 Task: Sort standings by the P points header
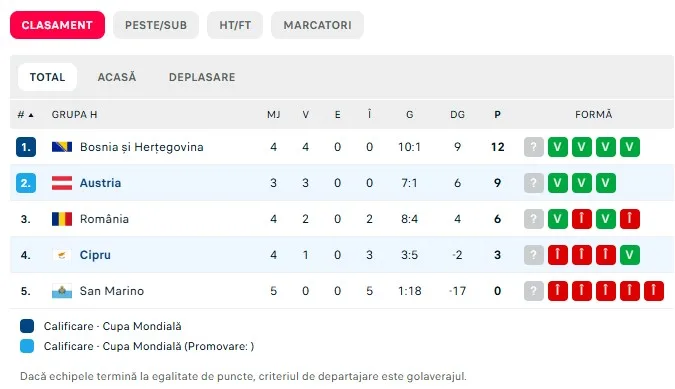point(497,114)
